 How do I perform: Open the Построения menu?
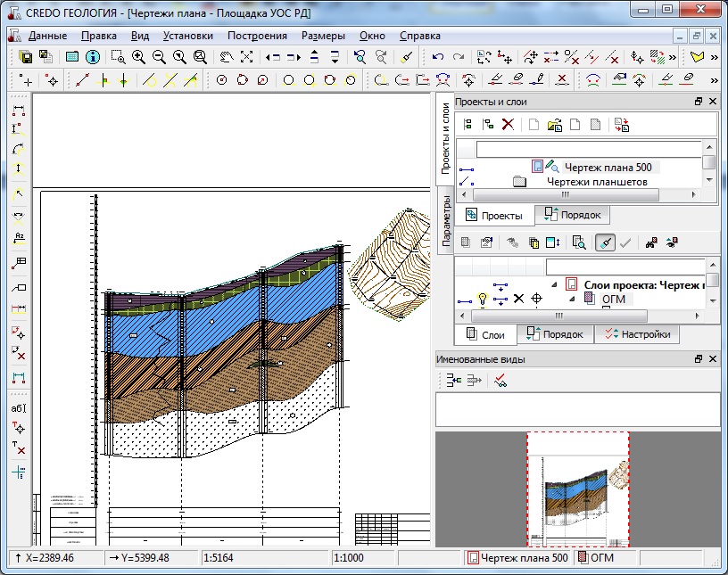point(257,36)
